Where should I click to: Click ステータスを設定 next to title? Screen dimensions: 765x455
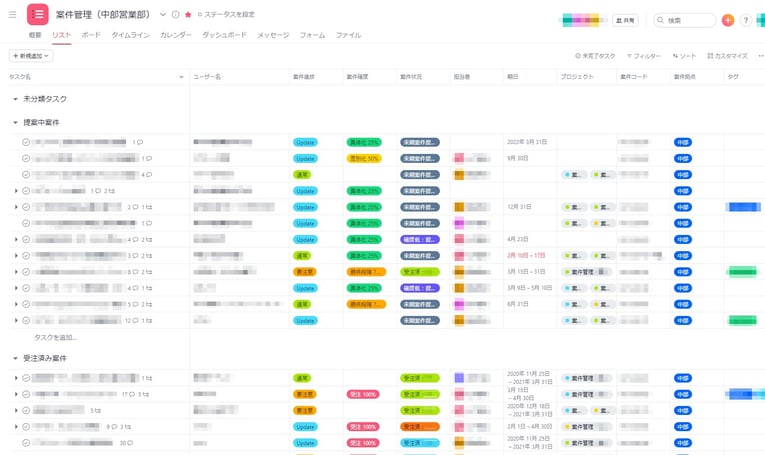pyautogui.click(x=226, y=15)
